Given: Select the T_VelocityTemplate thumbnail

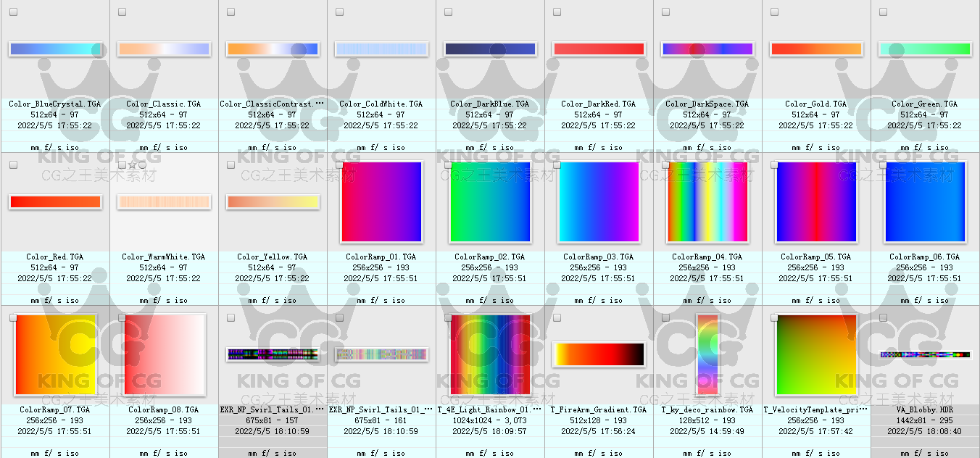Looking at the screenshot, I should click(816, 354).
